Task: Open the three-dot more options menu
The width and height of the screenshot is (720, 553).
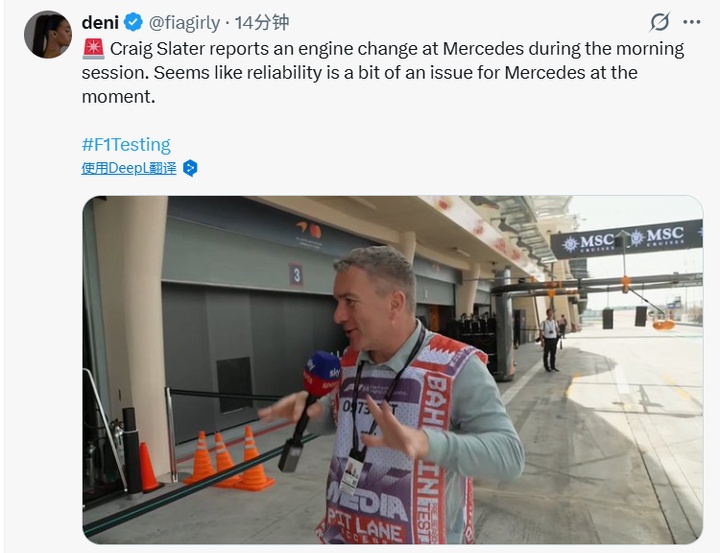Action: pos(692,22)
